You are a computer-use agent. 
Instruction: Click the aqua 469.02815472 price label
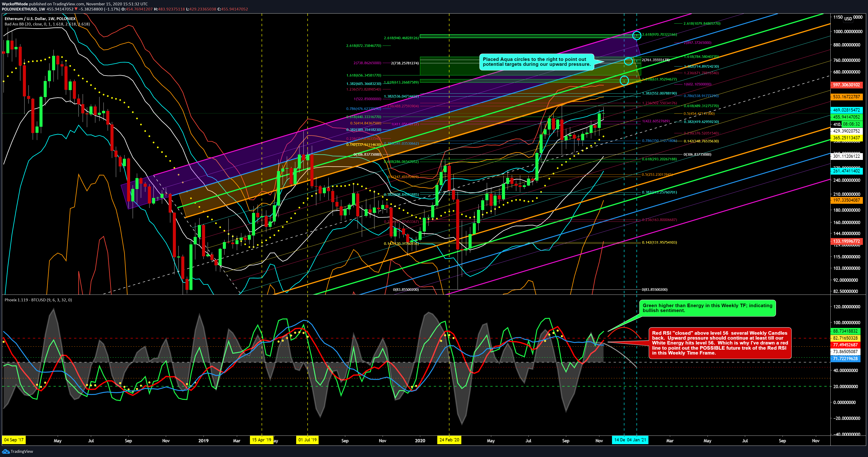pos(847,110)
